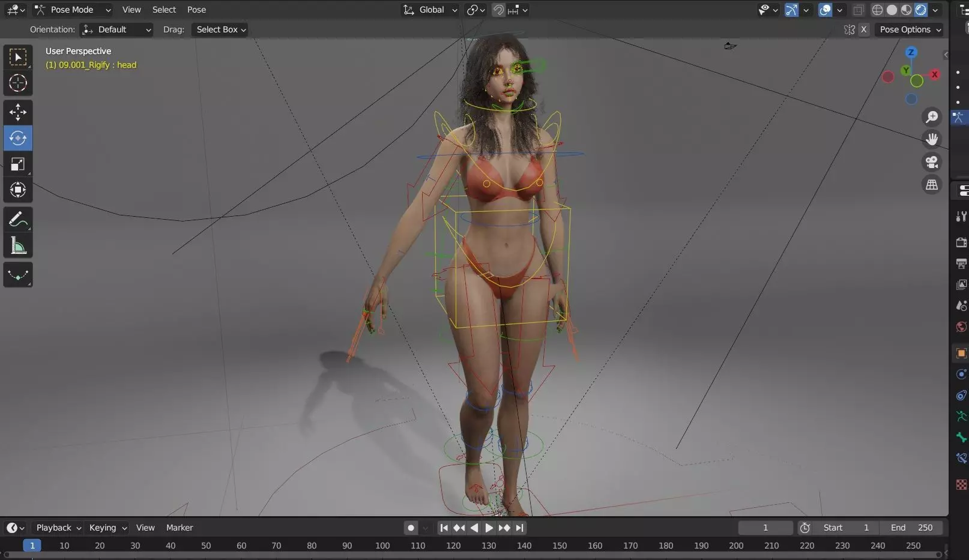The width and height of the screenshot is (969, 560).
Task: Click the Start frame field
Action: coord(846,528)
